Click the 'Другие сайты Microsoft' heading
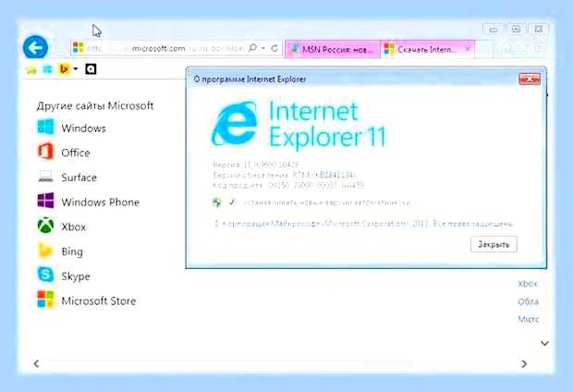Viewport: 573px width, 392px height. (x=95, y=105)
